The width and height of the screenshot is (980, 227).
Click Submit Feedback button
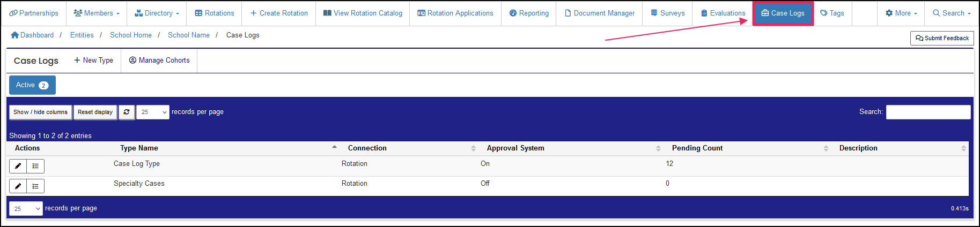point(942,38)
